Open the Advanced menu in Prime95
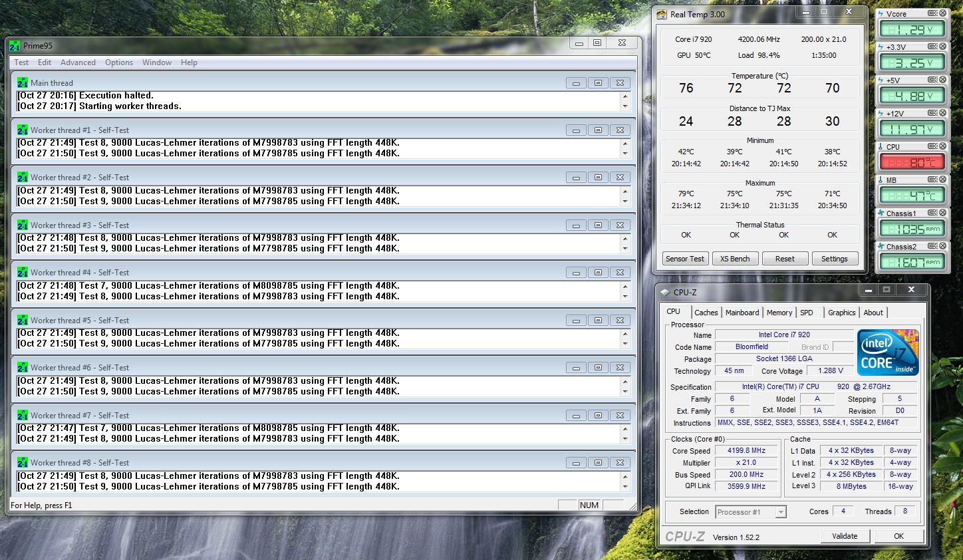The height and width of the screenshot is (560, 963). (x=78, y=63)
